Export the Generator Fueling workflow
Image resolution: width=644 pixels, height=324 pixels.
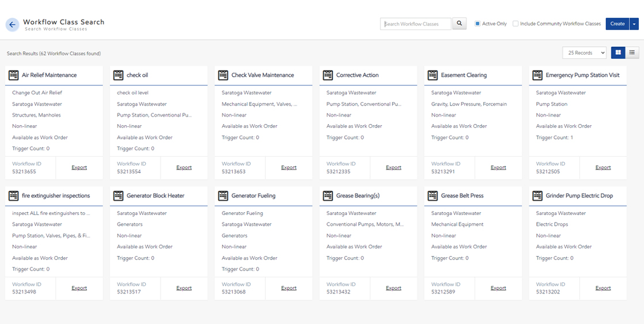click(289, 288)
